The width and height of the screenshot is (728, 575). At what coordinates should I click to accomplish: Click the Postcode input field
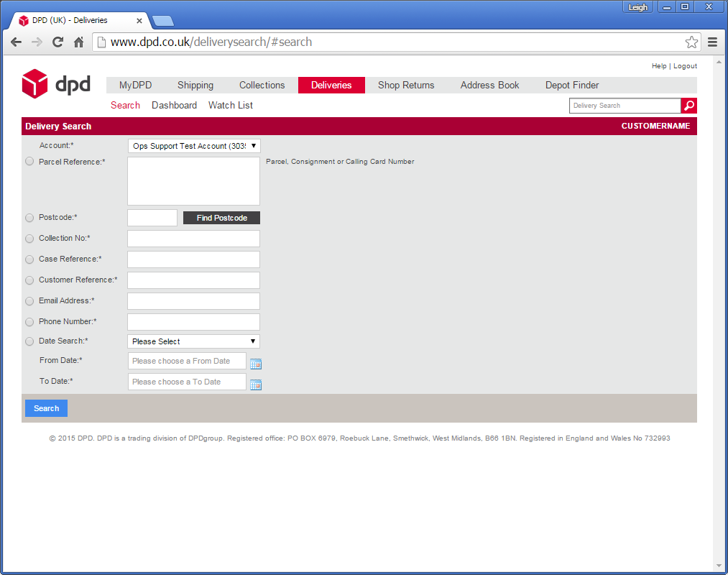click(152, 218)
